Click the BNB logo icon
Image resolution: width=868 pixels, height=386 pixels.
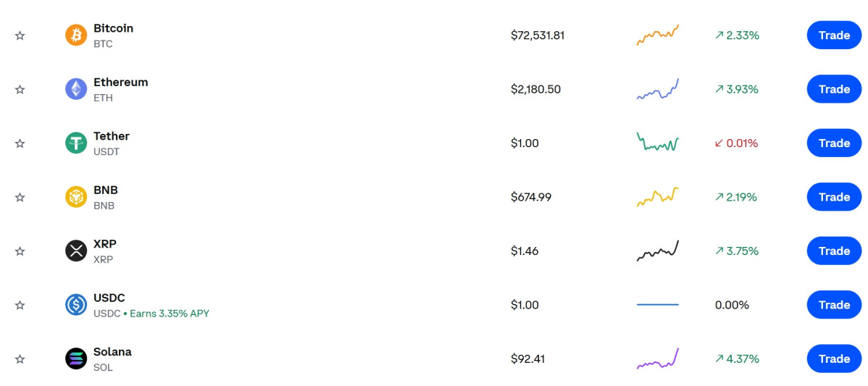[x=76, y=197]
